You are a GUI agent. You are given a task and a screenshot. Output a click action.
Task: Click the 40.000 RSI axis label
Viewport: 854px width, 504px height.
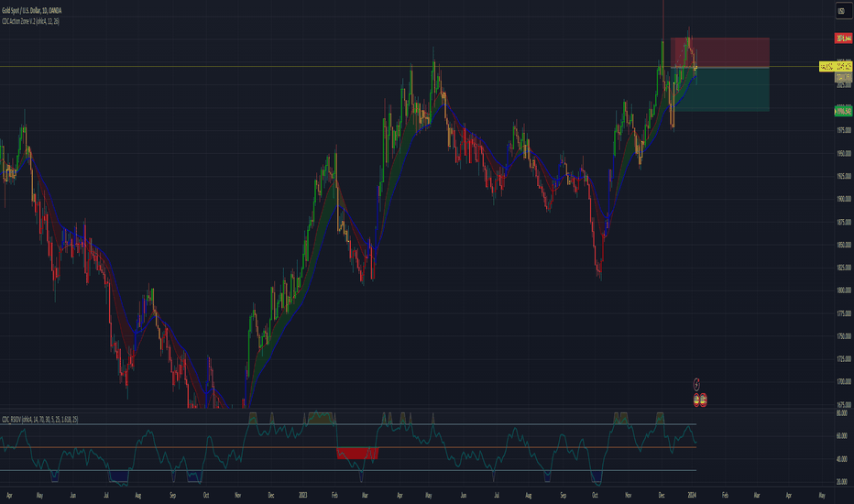[x=841, y=459]
